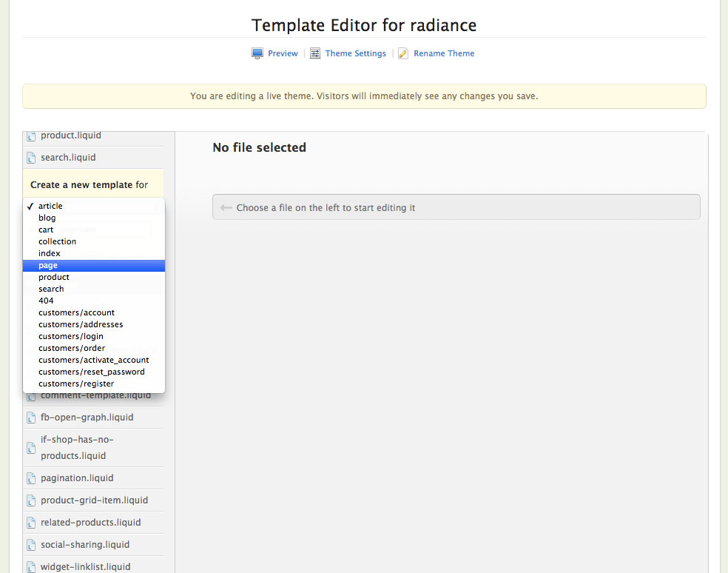Click the Preview monitor icon
728x573 pixels.
coord(257,53)
